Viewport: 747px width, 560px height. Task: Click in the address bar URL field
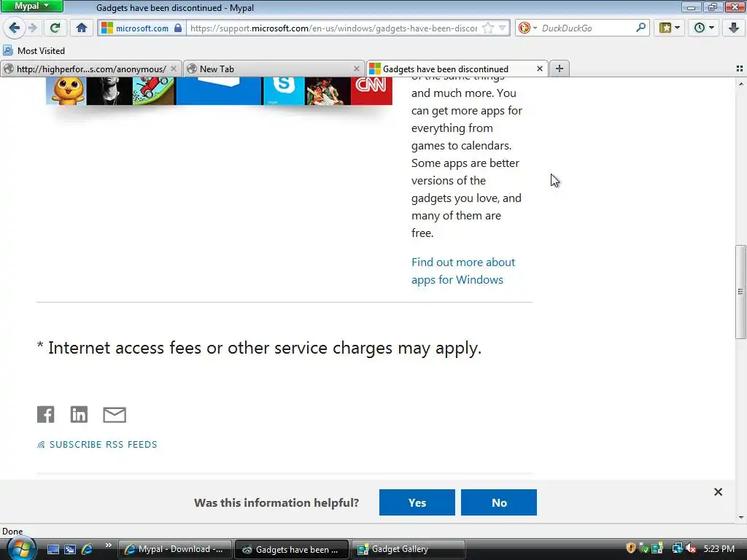(x=333, y=28)
